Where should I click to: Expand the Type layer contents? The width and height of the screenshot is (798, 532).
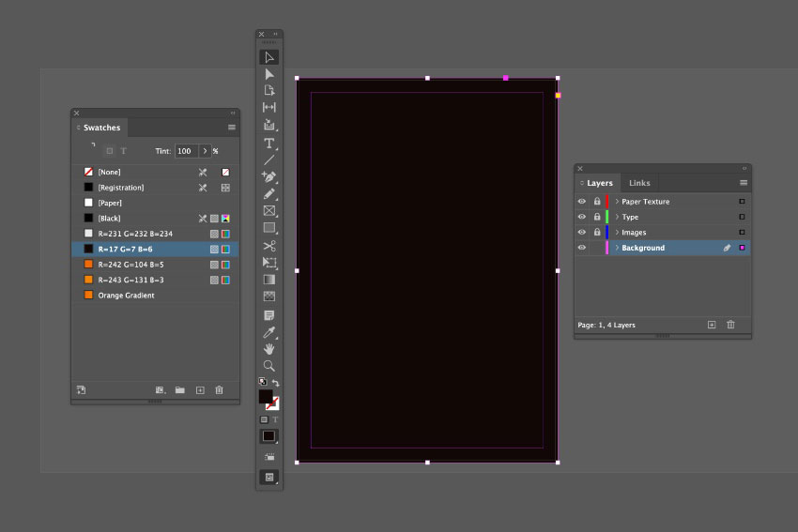pos(617,217)
